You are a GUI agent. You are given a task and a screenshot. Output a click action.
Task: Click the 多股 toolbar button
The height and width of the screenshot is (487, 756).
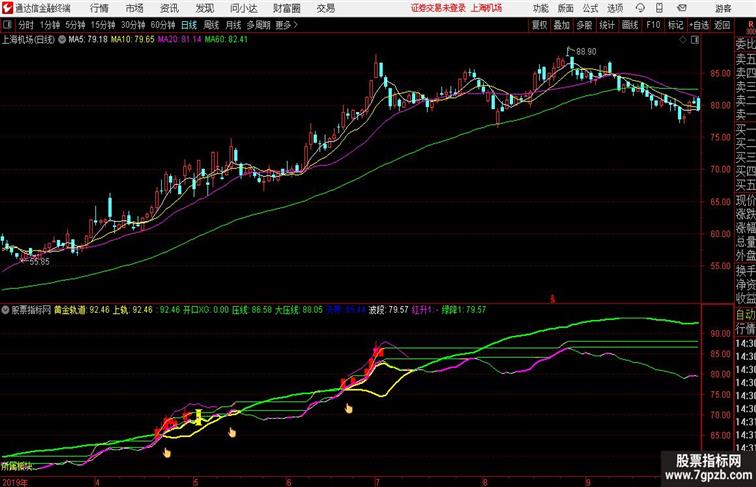pyautogui.click(x=584, y=25)
